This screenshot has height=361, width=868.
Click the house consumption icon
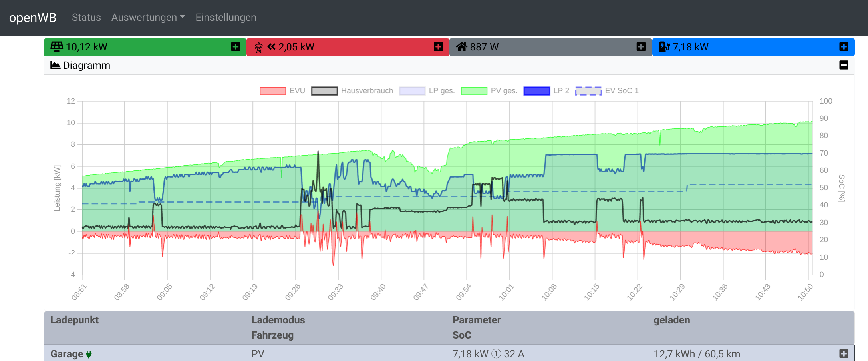click(x=461, y=47)
